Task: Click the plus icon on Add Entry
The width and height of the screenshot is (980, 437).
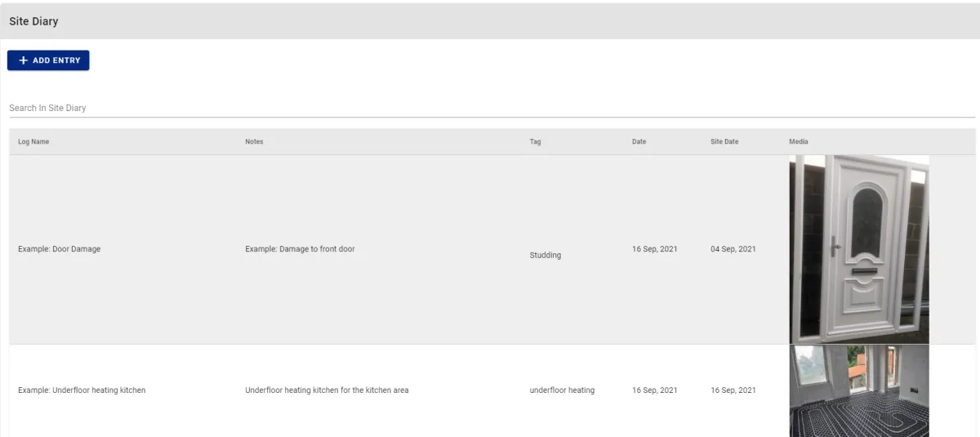Action: coord(23,60)
